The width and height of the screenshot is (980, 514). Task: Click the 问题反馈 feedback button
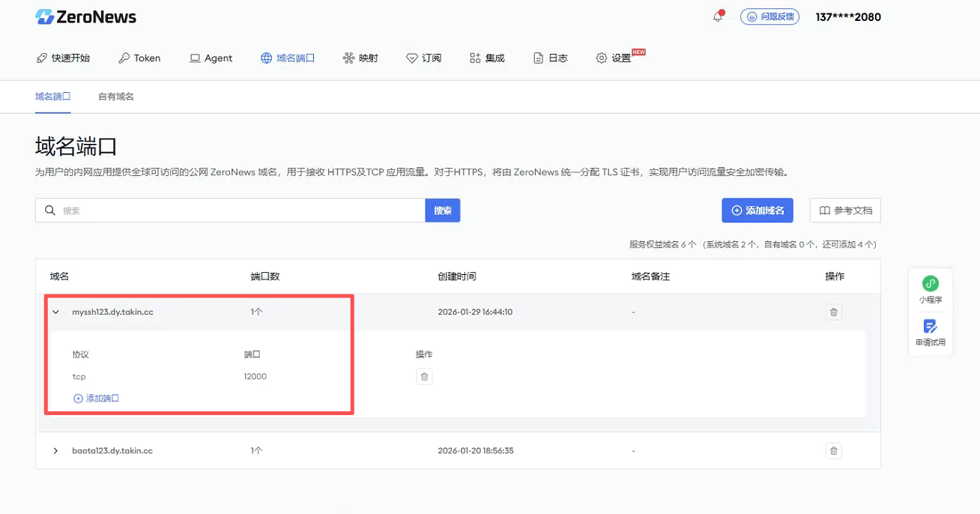pyautogui.click(x=769, y=16)
